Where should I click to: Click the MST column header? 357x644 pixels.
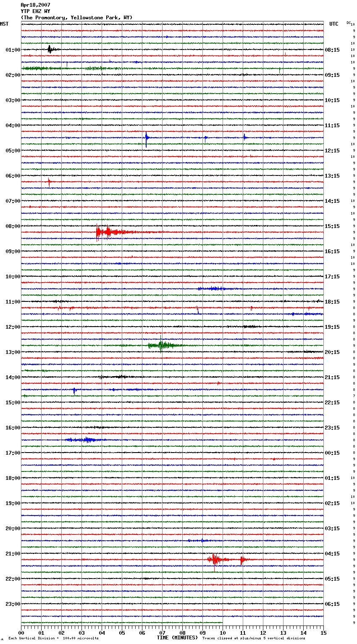tap(4, 24)
